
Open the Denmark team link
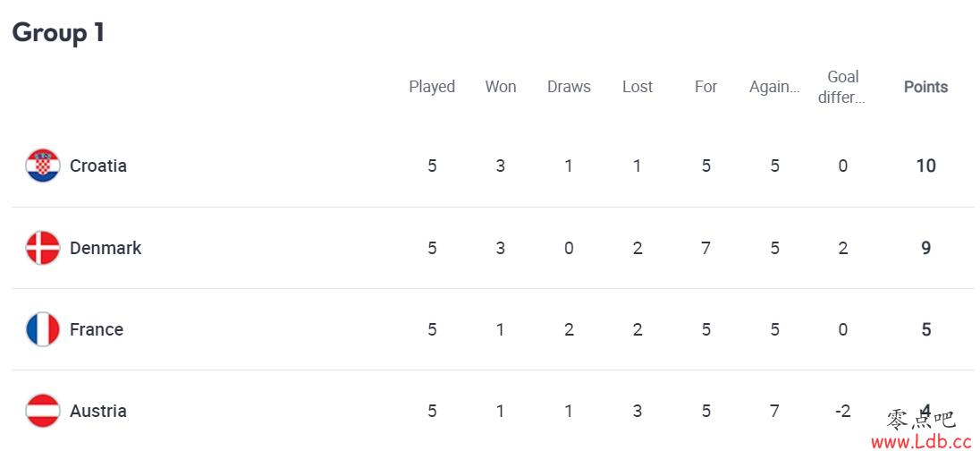(x=106, y=248)
